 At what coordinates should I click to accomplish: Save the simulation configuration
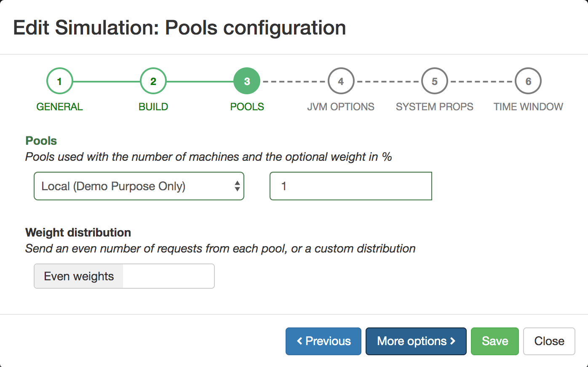(x=494, y=341)
